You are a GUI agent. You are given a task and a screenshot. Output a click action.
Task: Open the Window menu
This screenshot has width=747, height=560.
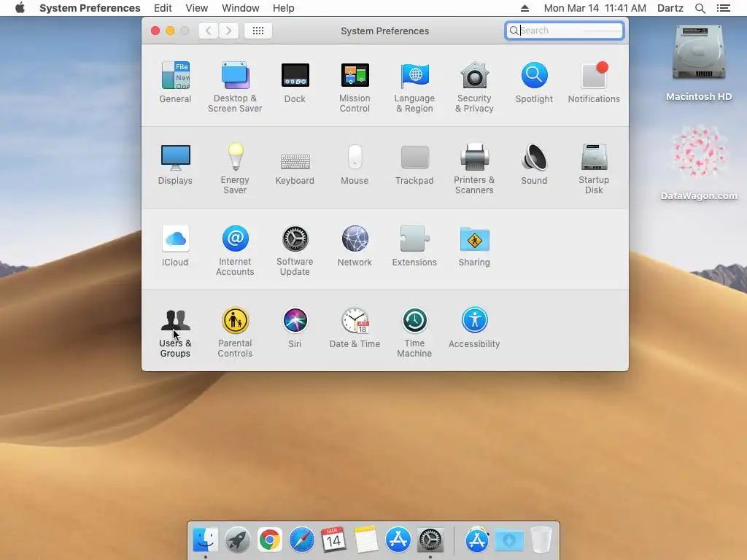tap(241, 8)
